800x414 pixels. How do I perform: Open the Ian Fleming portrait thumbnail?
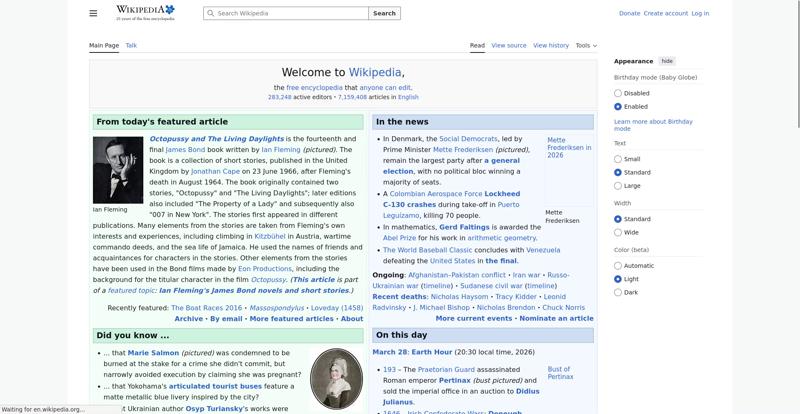point(117,169)
